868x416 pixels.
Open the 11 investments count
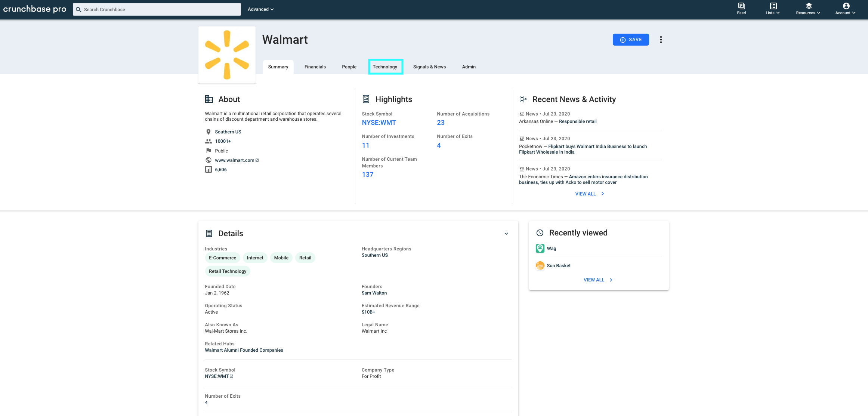(x=365, y=145)
